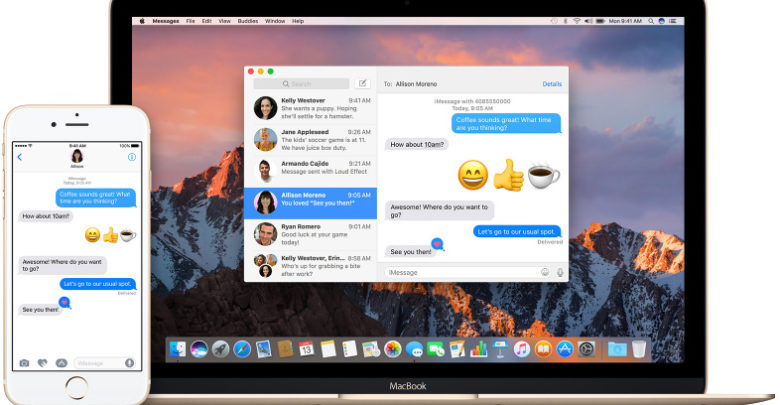Click the conversation Search field
780x405 pixels.
(x=301, y=84)
